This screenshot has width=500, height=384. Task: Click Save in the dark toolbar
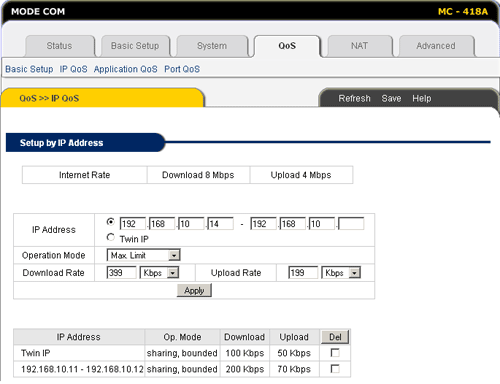coord(391,98)
